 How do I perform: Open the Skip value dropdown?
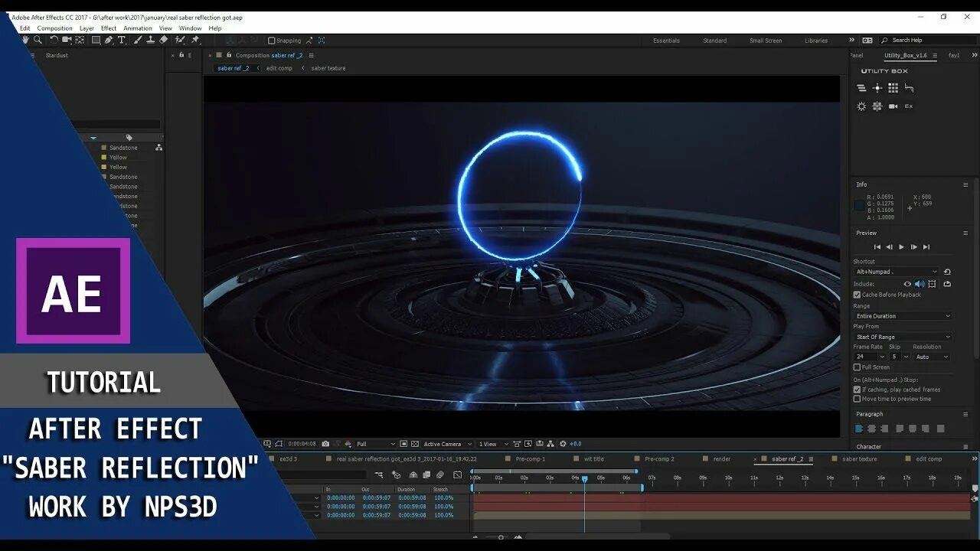[900, 357]
